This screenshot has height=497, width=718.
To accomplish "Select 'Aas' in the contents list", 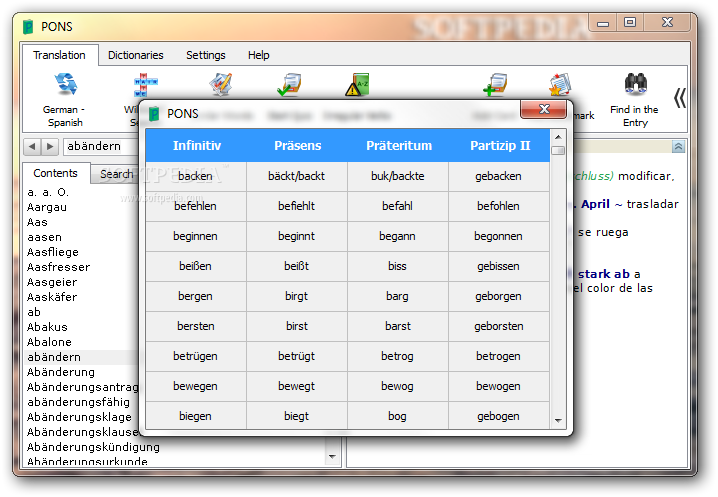I will [37, 223].
